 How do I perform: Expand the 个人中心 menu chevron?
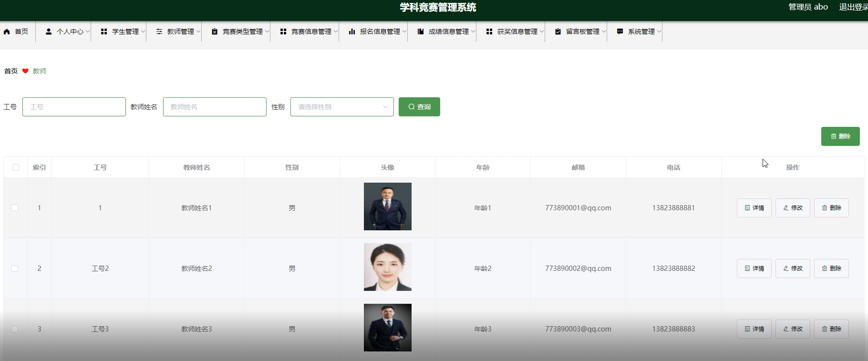(88, 31)
